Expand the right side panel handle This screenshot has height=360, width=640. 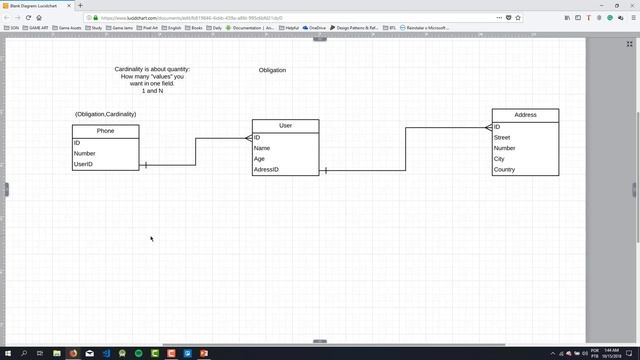[634, 189]
